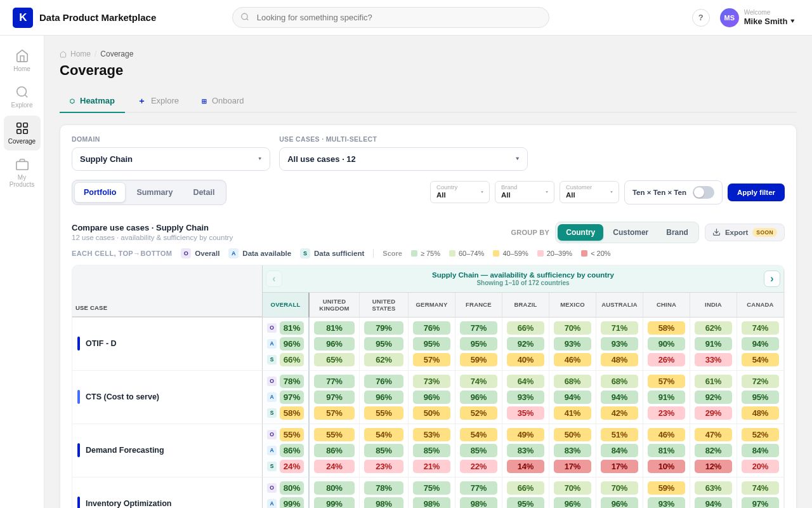Switch to the Explore tab
The width and height of the screenshot is (812, 508).
[159, 101]
